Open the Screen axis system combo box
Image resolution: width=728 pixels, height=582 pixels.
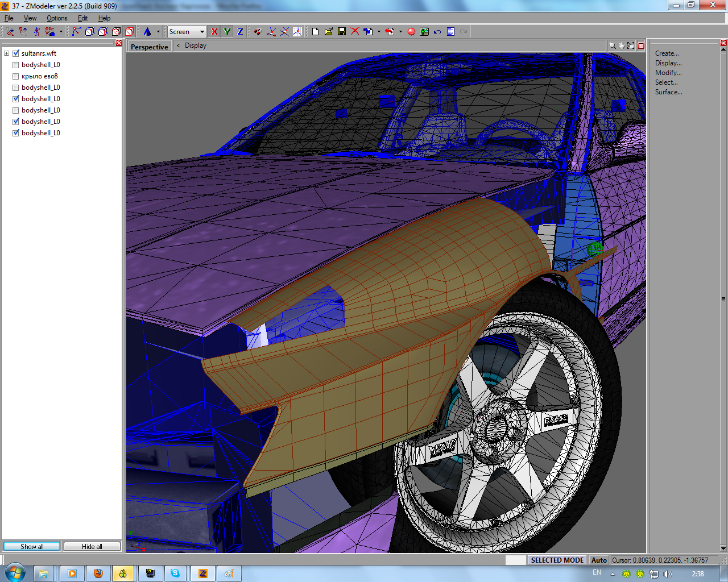(187, 32)
